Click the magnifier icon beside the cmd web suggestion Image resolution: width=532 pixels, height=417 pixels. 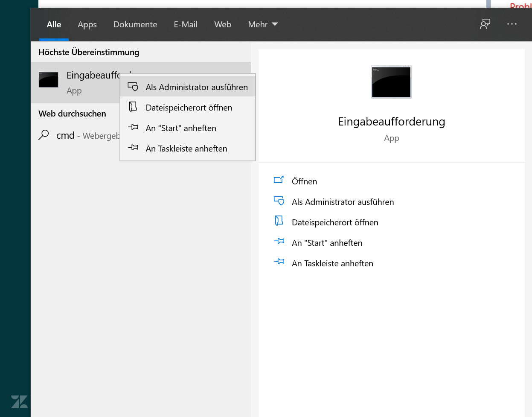pos(44,135)
